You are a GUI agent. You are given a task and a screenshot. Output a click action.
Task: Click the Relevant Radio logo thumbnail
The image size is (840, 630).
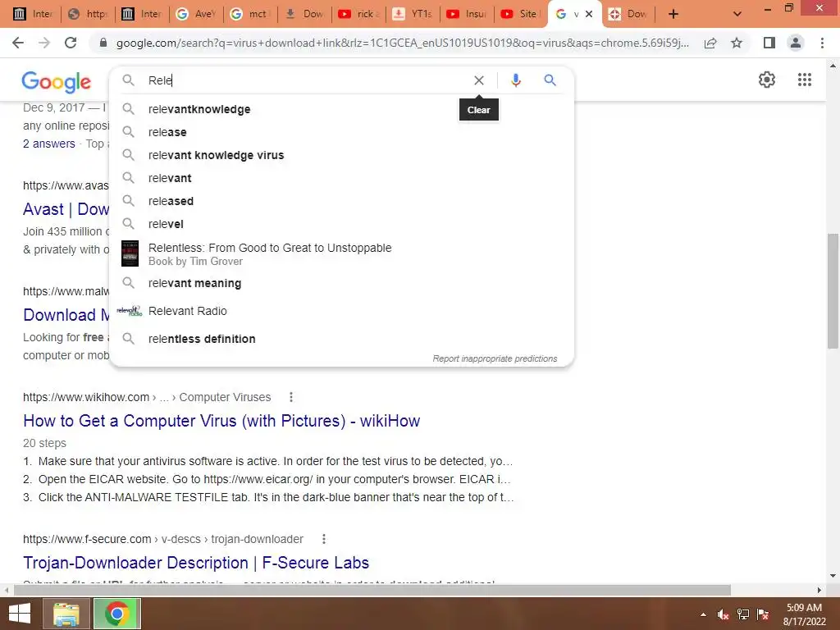pos(129,311)
